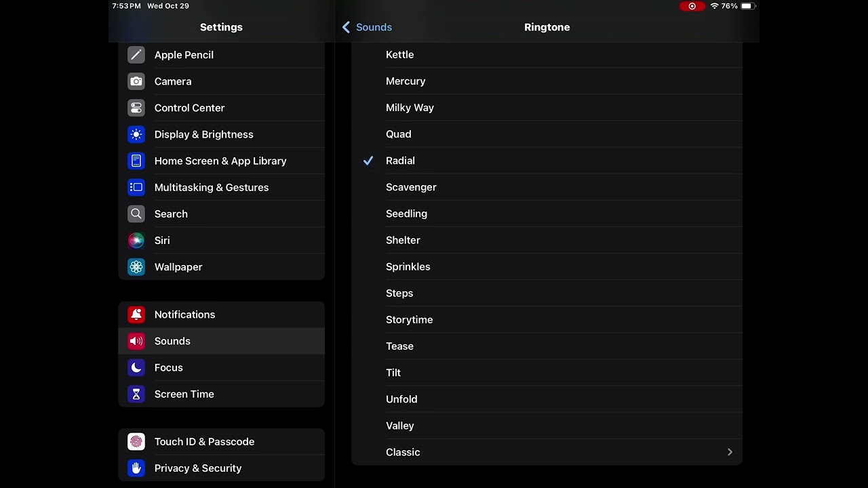868x488 pixels.
Task: Open Home Screen & App Library label
Action: tap(220, 161)
